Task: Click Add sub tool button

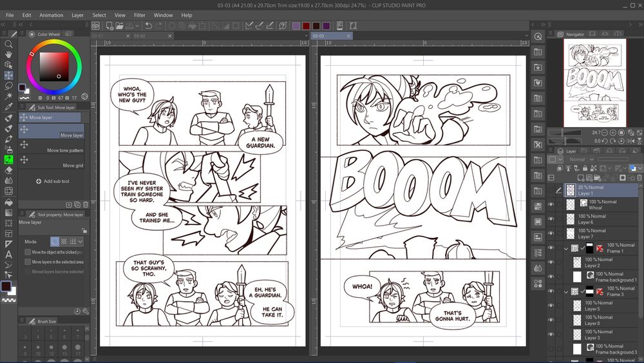Action: (x=53, y=181)
